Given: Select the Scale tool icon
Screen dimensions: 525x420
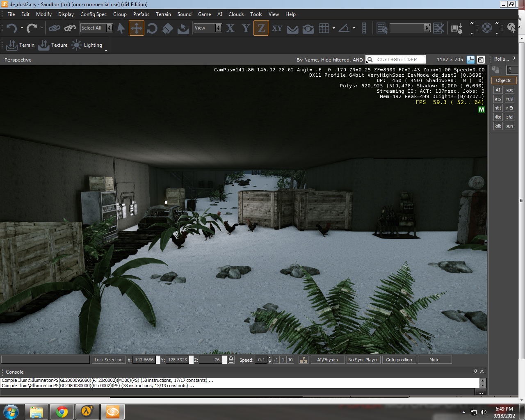Looking at the screenshot, I should [167, 28].
